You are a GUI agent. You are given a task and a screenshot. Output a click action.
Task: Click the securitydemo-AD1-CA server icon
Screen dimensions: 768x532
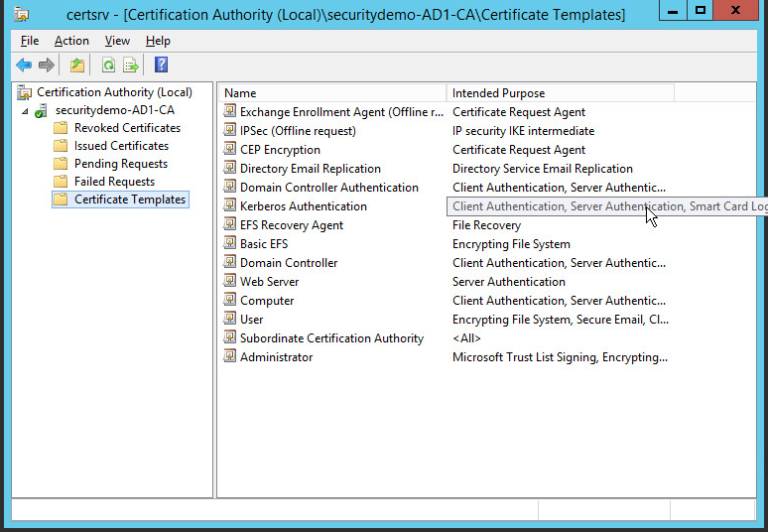point(41,111)
